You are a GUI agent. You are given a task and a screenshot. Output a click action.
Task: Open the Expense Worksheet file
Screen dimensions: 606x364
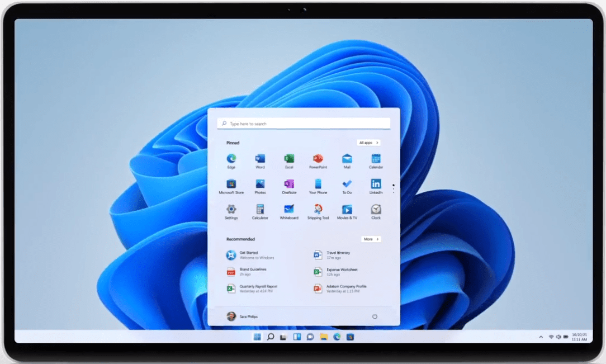[x=335, y=272]
